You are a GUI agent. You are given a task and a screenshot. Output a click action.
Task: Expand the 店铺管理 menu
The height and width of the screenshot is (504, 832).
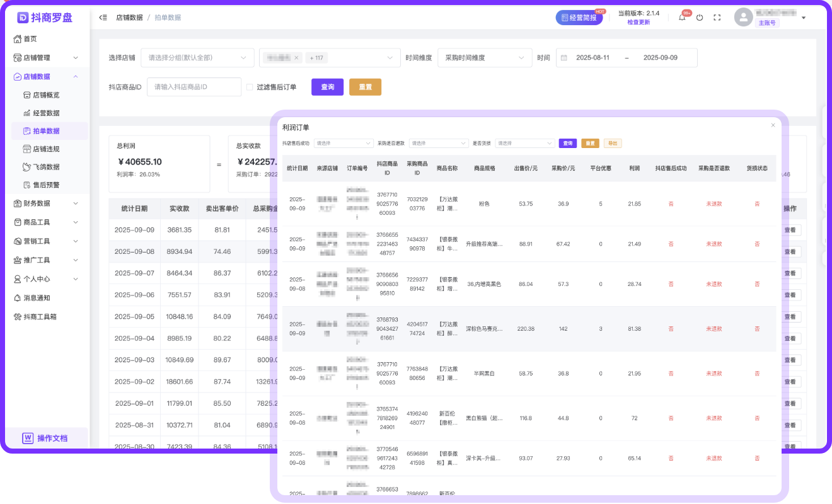tap(45, 58)
